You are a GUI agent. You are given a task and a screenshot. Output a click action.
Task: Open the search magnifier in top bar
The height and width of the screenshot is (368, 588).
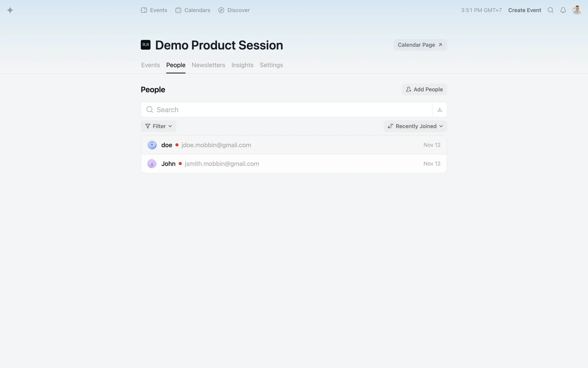click(x=550, y=10)
